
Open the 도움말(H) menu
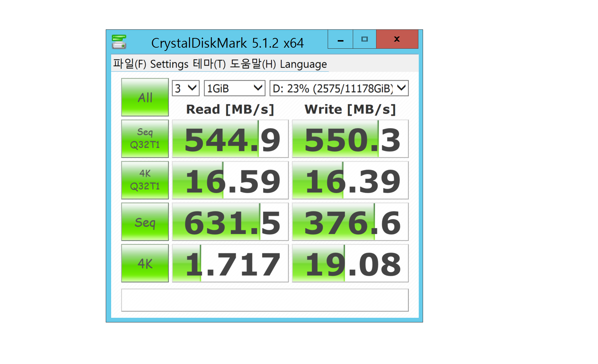click(253, 64)
